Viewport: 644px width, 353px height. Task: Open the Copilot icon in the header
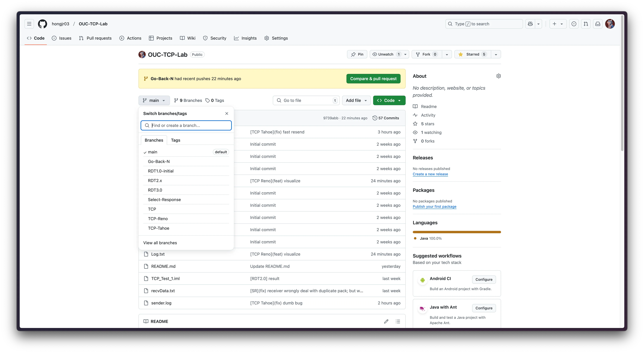[530, 24]
